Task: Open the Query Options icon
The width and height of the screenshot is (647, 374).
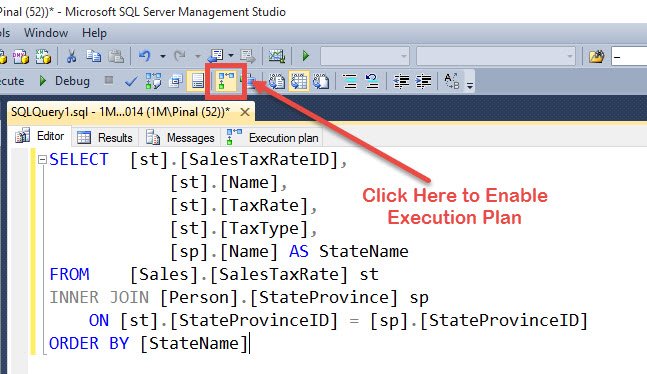Action: click(x=176, y=81)
